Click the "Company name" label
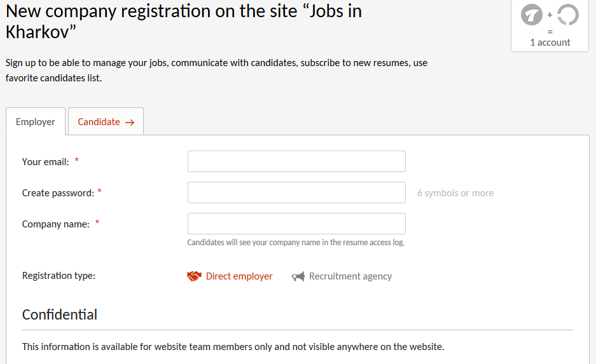The width and height of the screenshot is (596, 364). 55,224
